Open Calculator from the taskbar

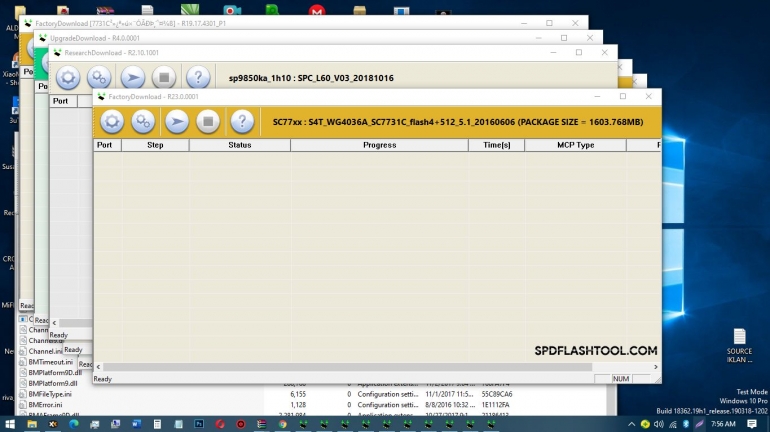(157, 424)
